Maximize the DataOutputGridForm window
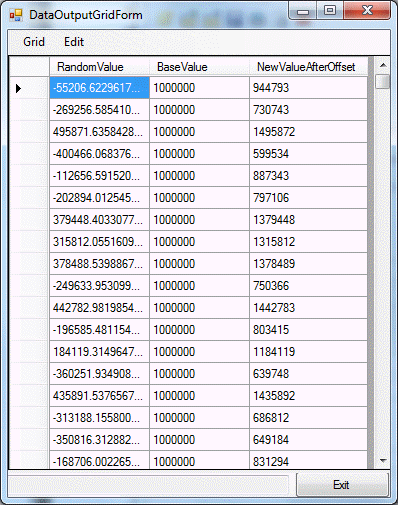The height and width of the screenshot is (505, 398). [330, 11]
